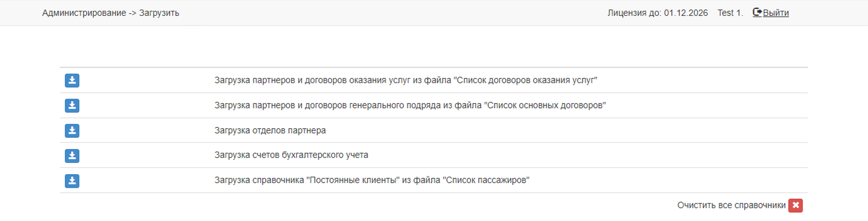Click "Администрирование" in the breadcrumb
The height and width of the screenshot is (221, 868).
pyautogui.click(x=84, y=13)
